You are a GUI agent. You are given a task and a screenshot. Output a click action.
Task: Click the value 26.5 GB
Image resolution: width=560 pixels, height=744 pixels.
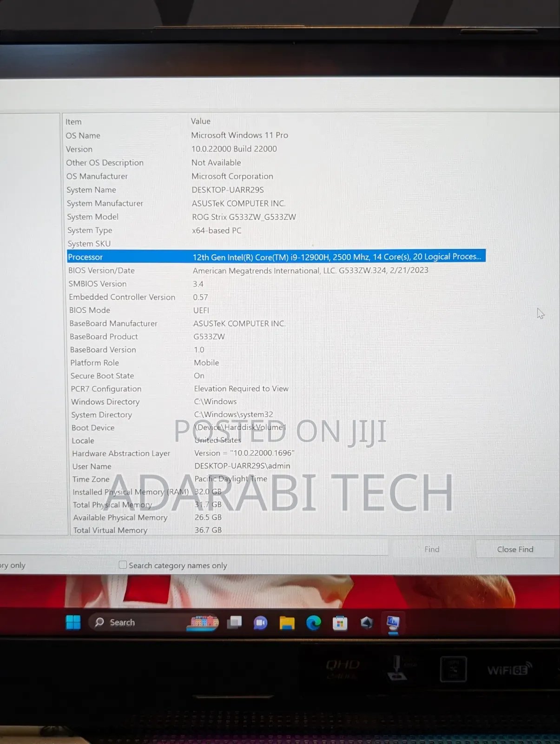click(208, 517)
